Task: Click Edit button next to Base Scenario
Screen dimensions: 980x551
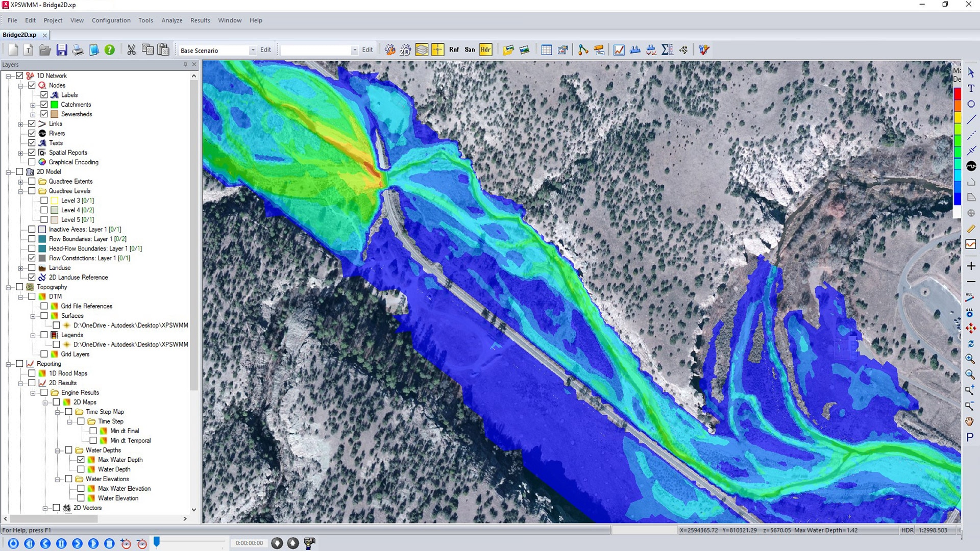Action: [x=265, y=50]
